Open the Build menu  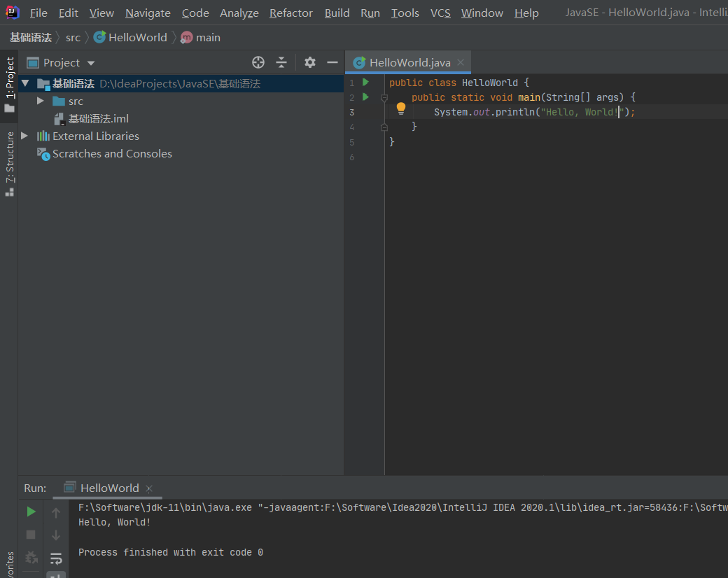click(337, 13)
